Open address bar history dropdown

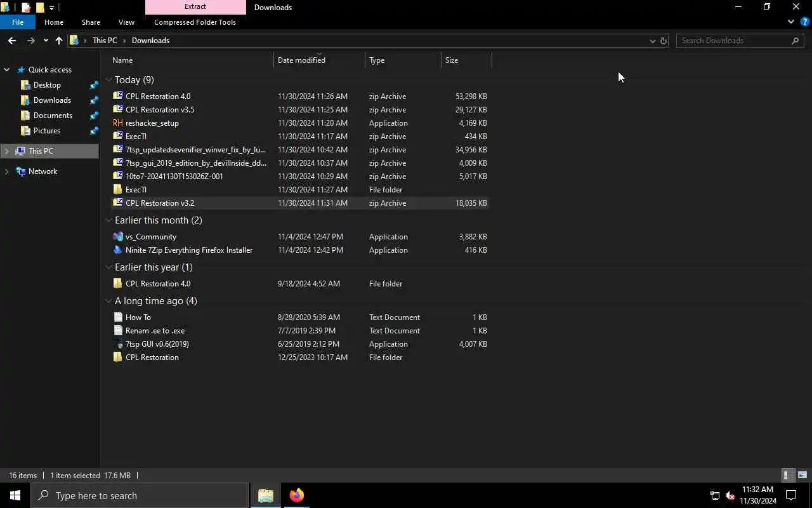tap(652, 41)
